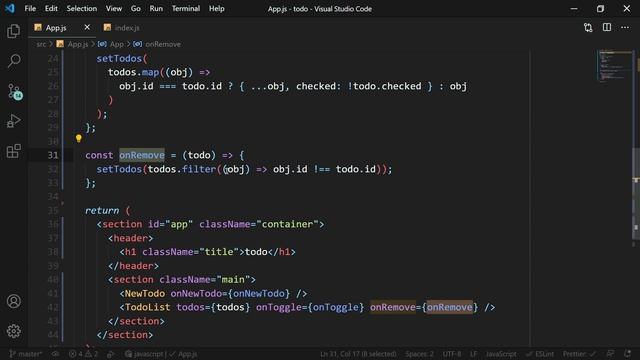Click the notifications bell in status bar
This screenshot has height=360, width=640.
pyautogui.click(x=627, y=353)
